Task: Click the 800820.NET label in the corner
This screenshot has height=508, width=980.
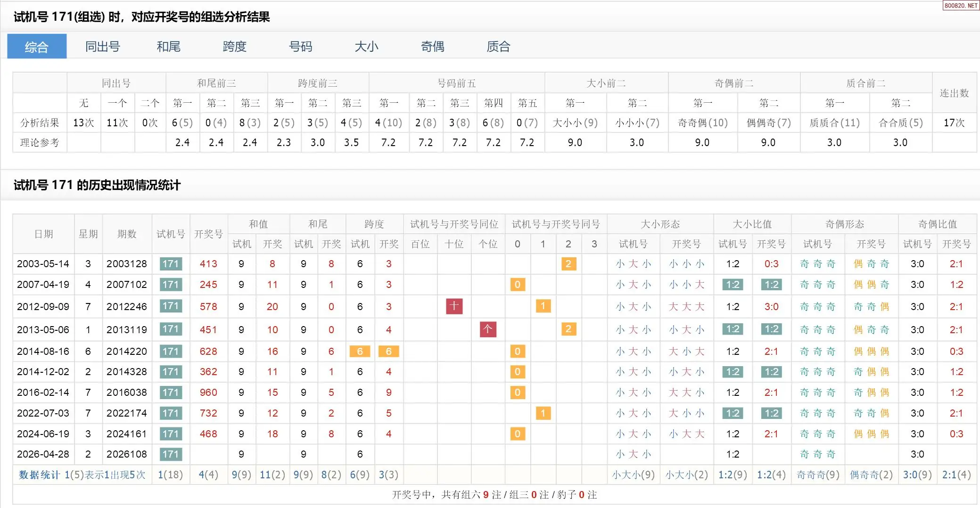Action: pyautogui.click(x=961, y=6)
